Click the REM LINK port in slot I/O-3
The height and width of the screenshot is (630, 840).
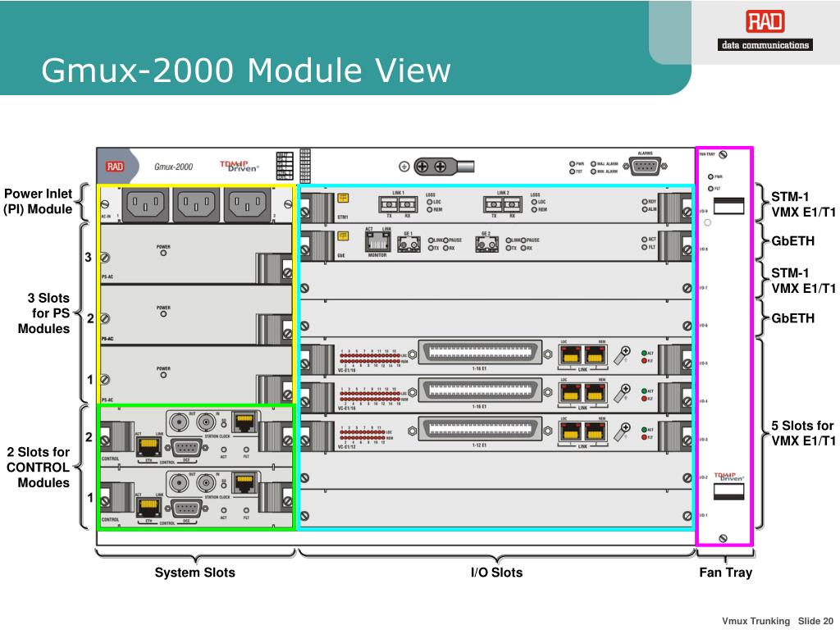point(595,431)
